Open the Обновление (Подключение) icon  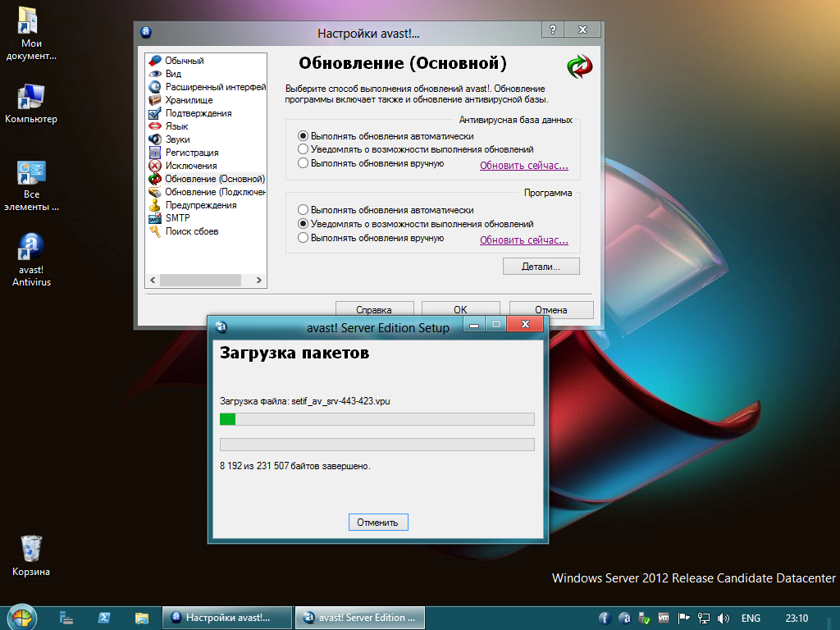(x=155, y=192)
